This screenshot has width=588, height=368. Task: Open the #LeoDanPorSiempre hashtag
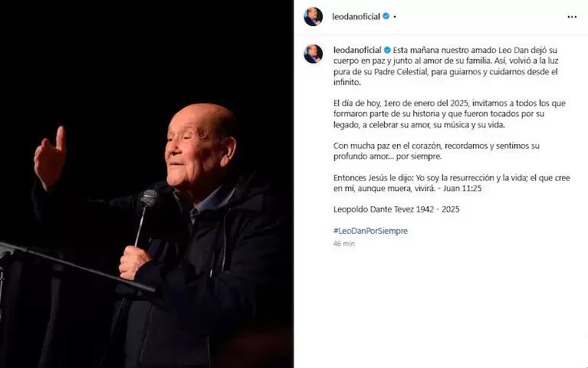(370, 231)
